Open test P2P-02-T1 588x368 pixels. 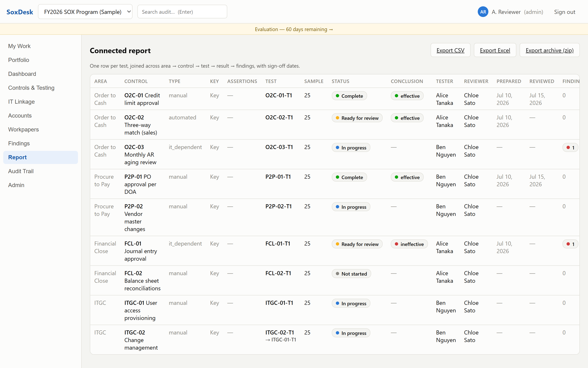tap(278, 206)
